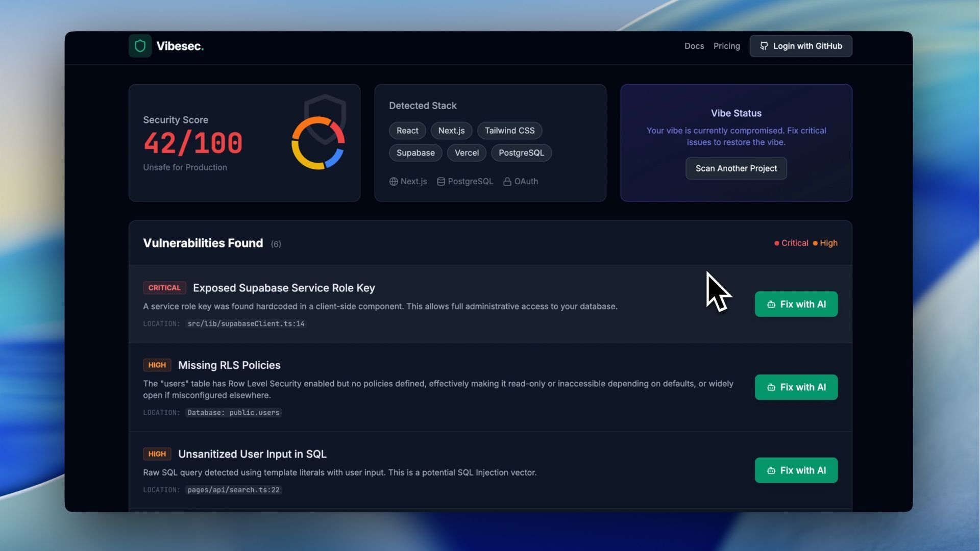
Task: Click robot icon on Supabase key fix button
Action: pos(771,305)
